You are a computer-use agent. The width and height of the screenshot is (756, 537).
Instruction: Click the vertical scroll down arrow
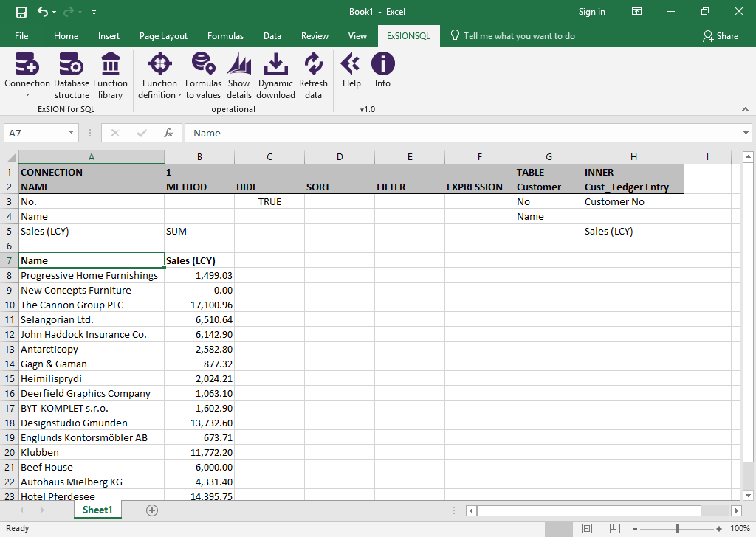(748, 495)
